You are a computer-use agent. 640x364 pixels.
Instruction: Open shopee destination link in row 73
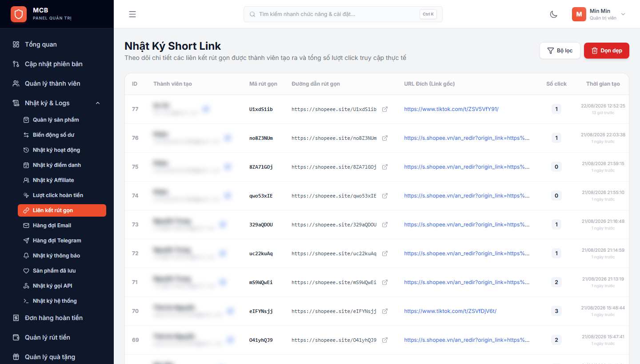pyautogui.click(x=467, y=225)
